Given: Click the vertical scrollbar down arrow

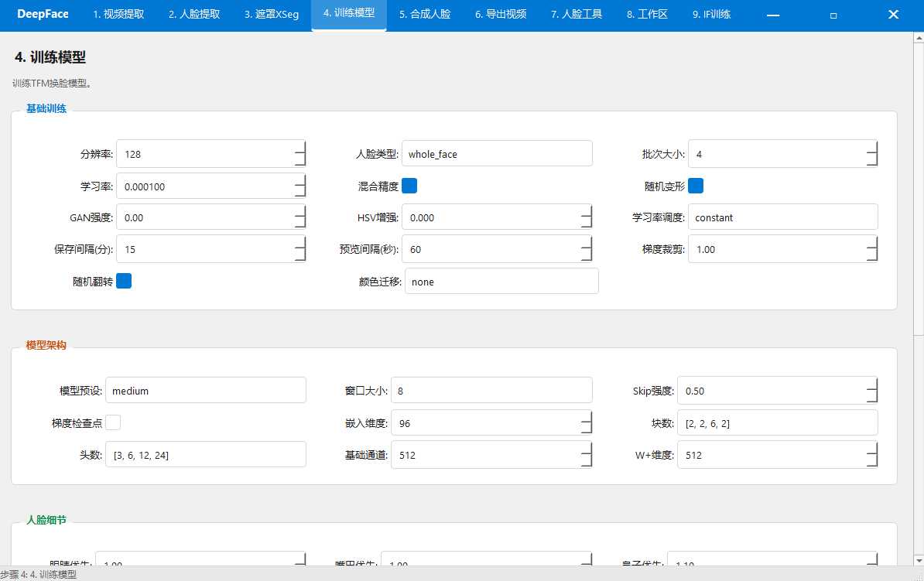Looking at the screenshot, I should point(919,560).
